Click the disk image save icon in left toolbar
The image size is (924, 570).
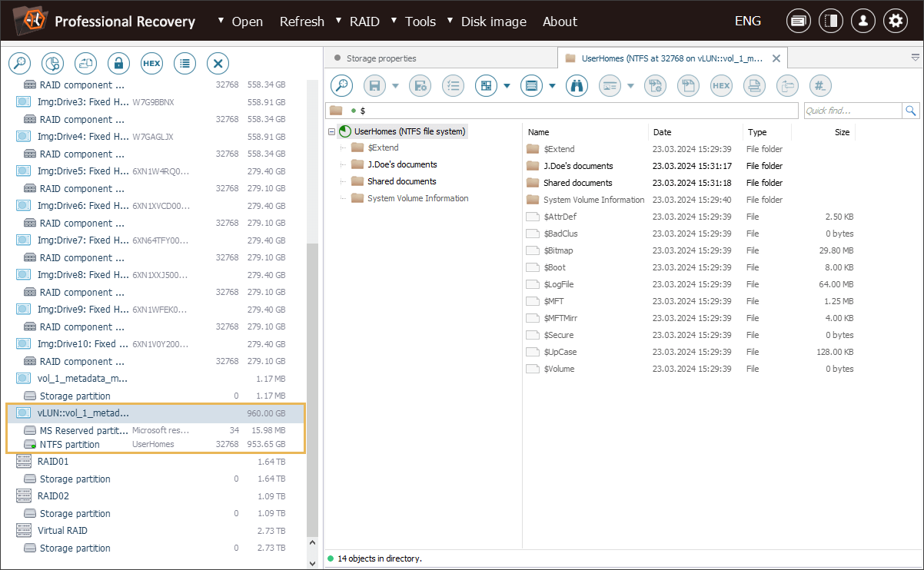pyautogui.click(x=85, y=63)
